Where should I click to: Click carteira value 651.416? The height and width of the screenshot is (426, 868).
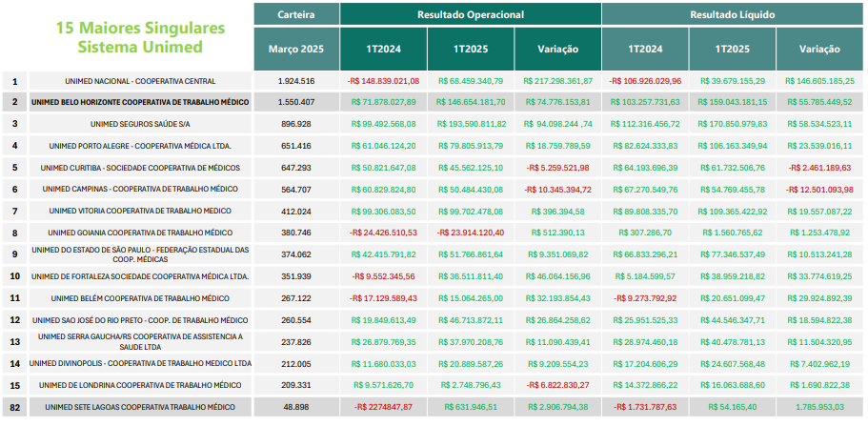click(x=296, y=146)
